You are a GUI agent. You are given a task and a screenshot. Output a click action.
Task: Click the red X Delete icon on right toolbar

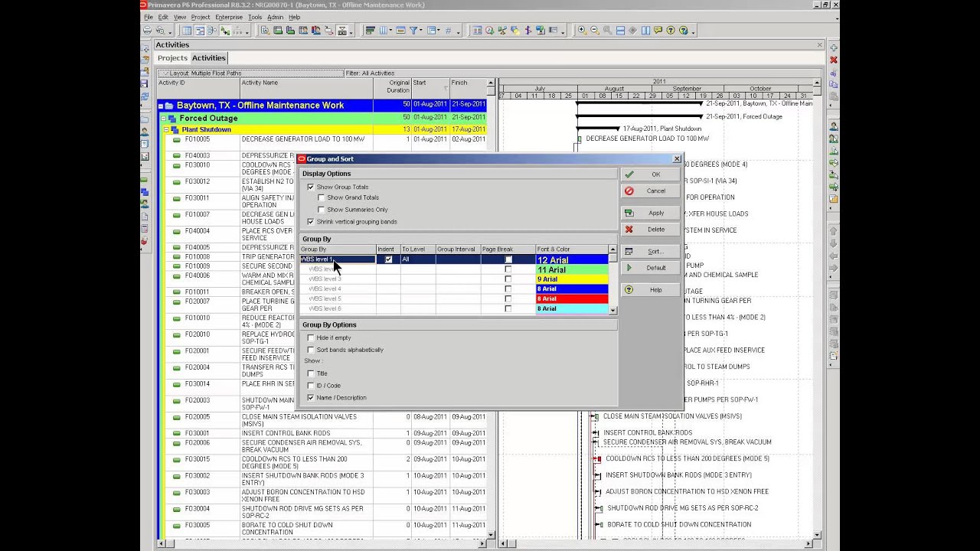[834, 60]
